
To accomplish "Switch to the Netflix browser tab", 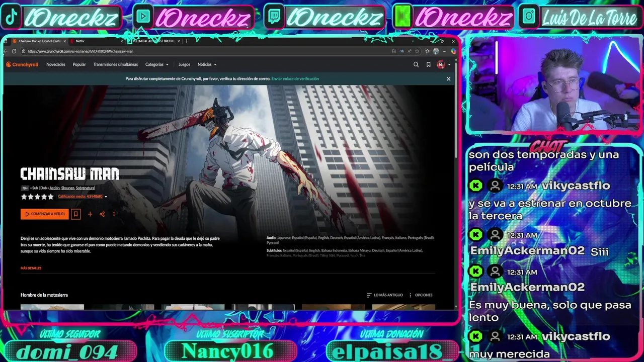I will click(x=96, y=41).
